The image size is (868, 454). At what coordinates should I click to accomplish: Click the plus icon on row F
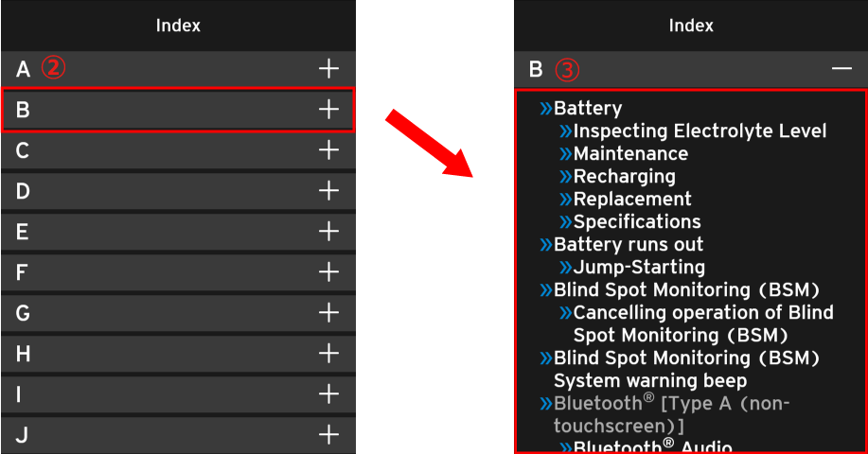tap(328, 272)
